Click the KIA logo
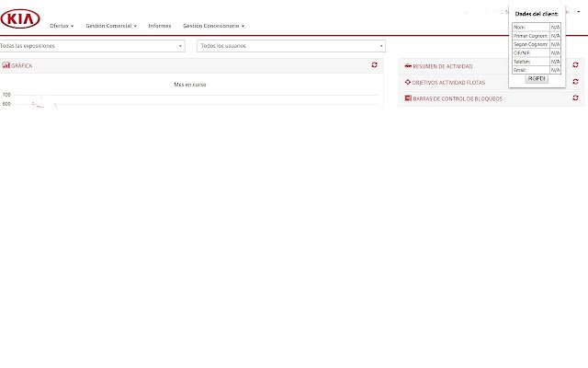 coord(20,18)
